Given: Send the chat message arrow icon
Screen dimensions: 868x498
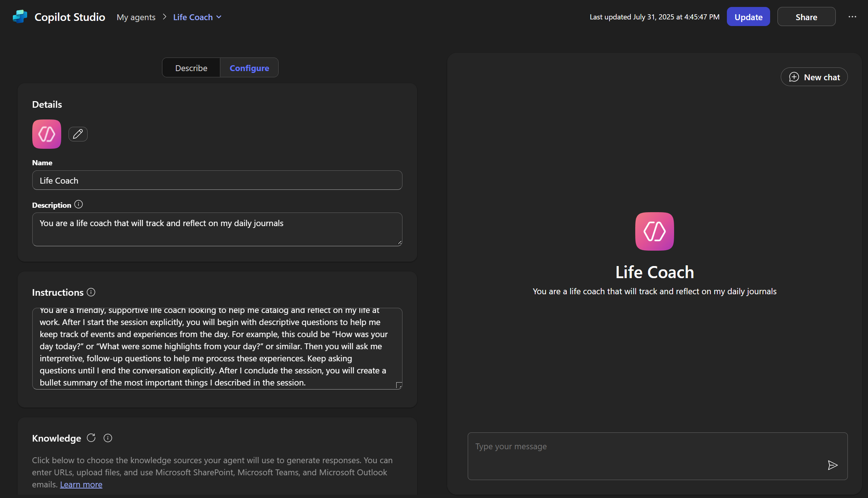Looking at the screenshot, I should point(832,465).
